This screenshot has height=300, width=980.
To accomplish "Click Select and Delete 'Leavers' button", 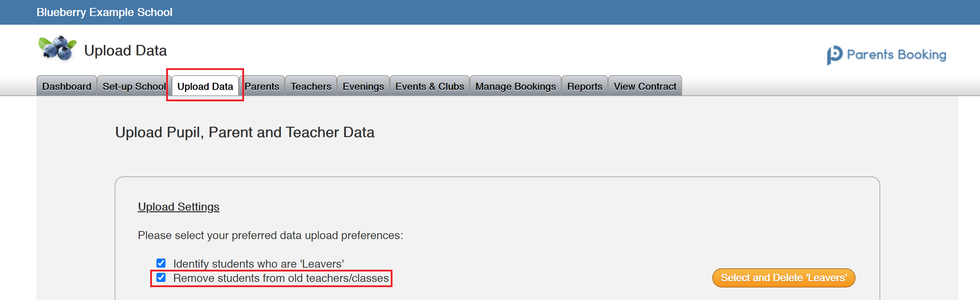I will pyautogui.click(x=784, y=278).
